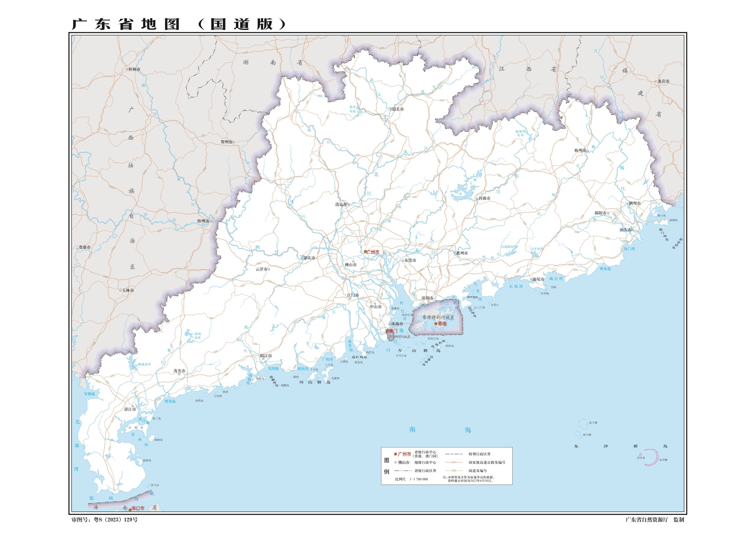This screenshot has height=547, width=756.
Task: Click the Shantou (汕头市) city marker
Action: tap(633, 230)
